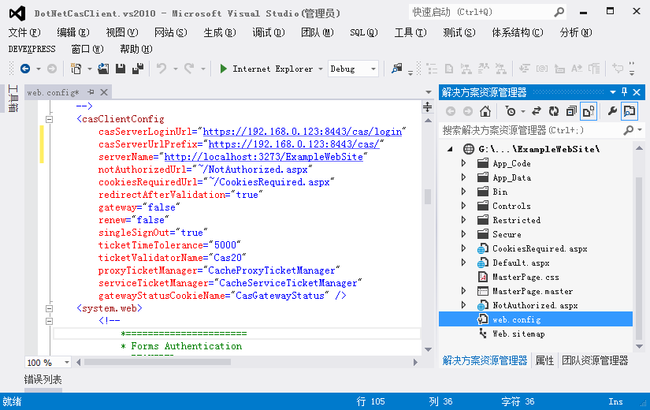The width and height of the screenshot is (650, 410).
Task: Open the New Project dropdown arrow
Action: tap(89, 69)
